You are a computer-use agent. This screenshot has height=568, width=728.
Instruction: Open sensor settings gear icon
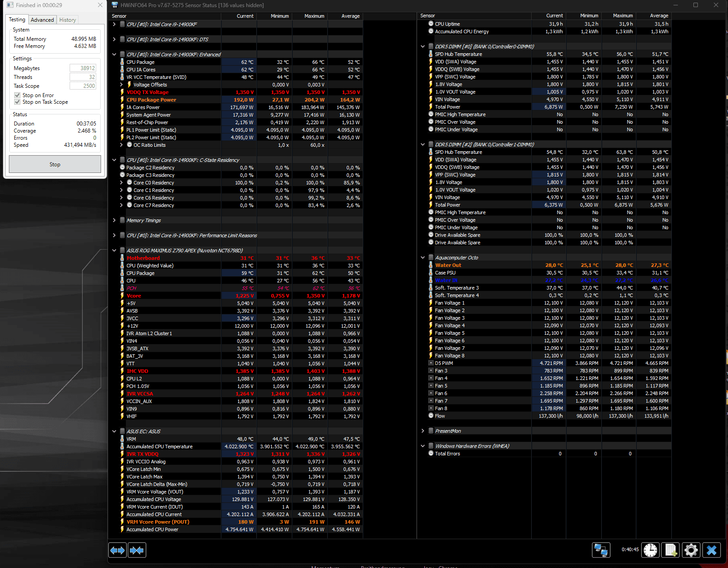tap(691, 550)
